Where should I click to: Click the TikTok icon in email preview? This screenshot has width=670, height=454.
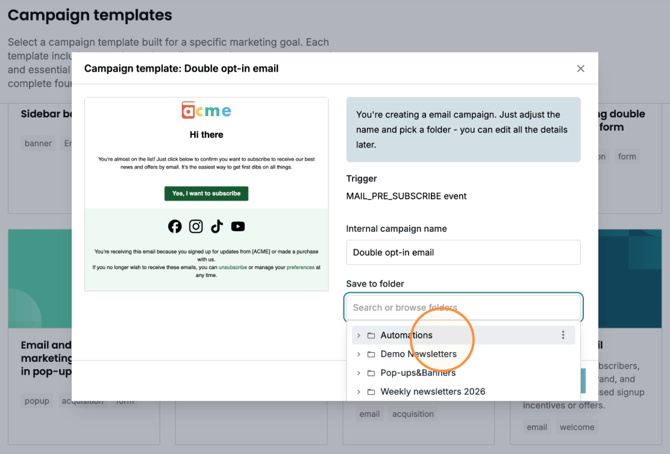[x=217, y=226]
